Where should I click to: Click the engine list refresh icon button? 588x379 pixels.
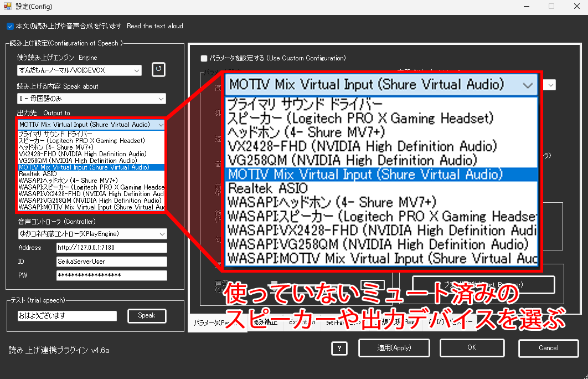point(158,69)
